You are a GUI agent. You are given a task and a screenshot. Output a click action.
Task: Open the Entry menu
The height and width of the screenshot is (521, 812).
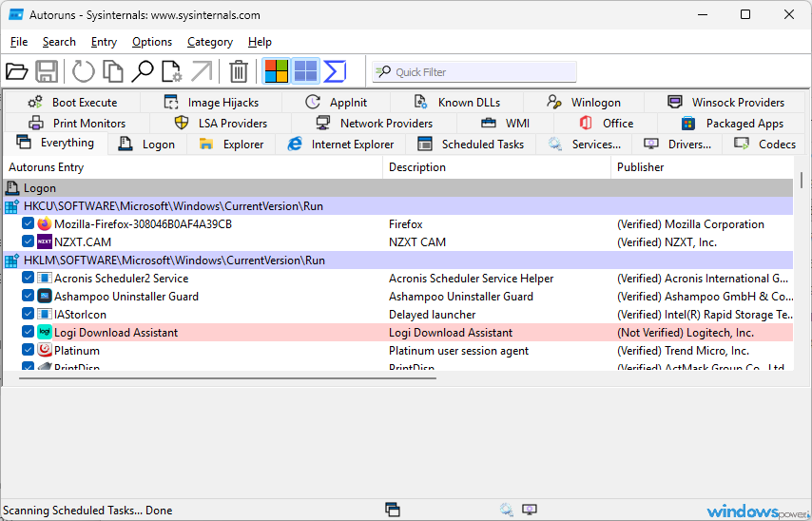[x=104, y=42]
